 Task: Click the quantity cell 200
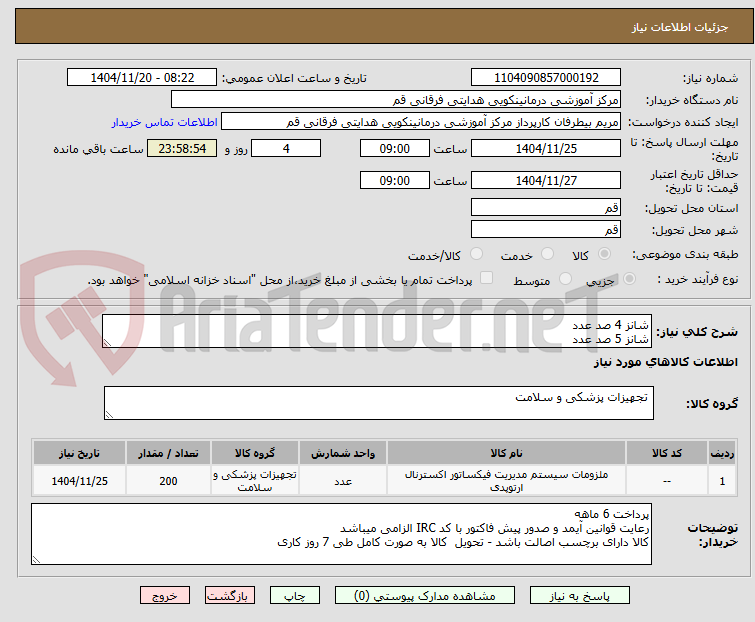pyautogui.click(x=168, y=481)
